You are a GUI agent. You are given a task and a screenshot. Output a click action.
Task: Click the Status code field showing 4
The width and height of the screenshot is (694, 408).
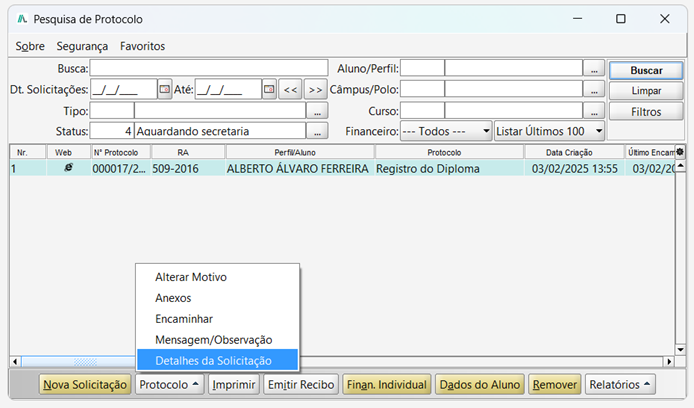click(112, 131)
